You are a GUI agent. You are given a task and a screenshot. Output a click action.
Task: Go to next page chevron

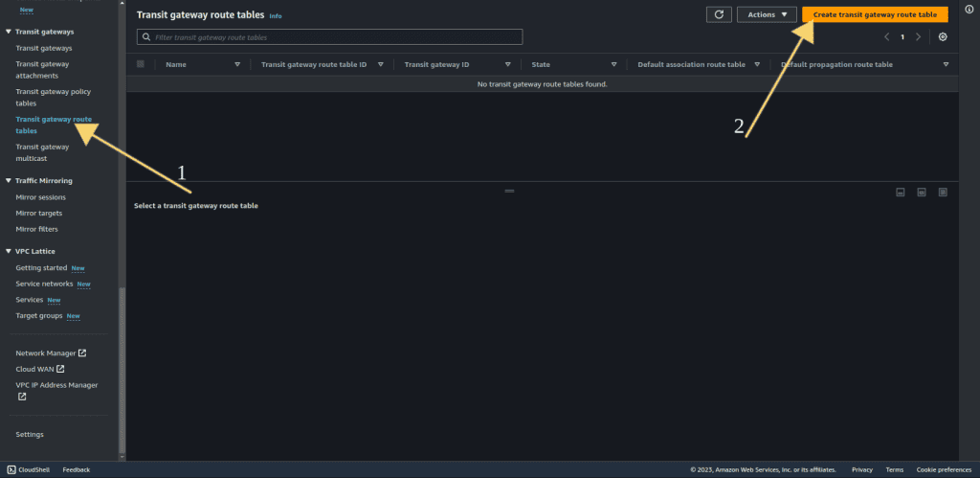(x=918, y=37)
